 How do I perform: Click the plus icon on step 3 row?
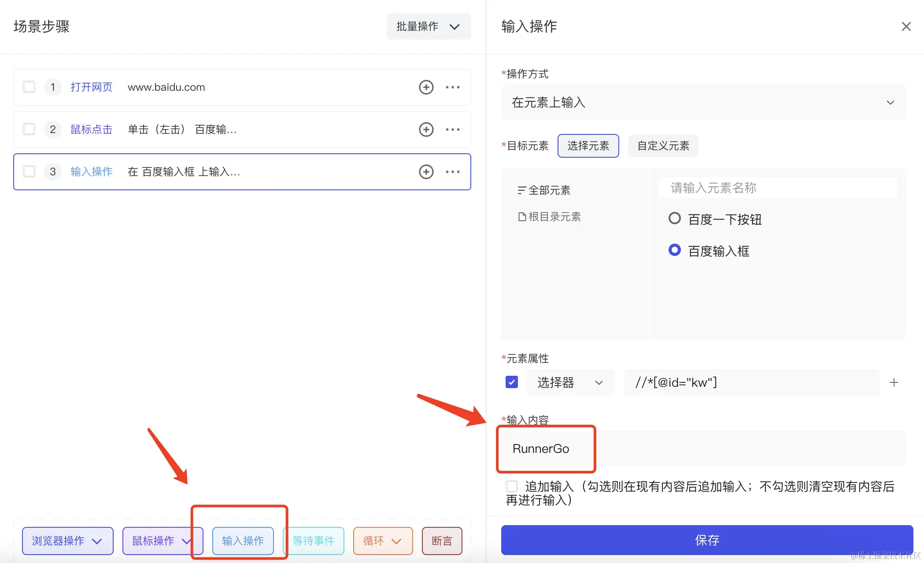click(x=426, y=172)
